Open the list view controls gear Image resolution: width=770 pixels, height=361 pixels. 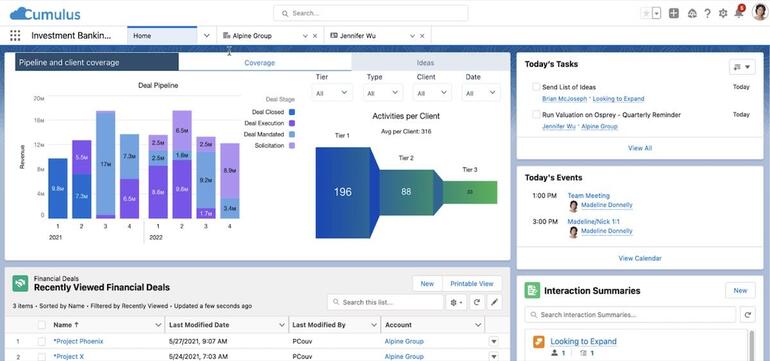pos(456,302)
